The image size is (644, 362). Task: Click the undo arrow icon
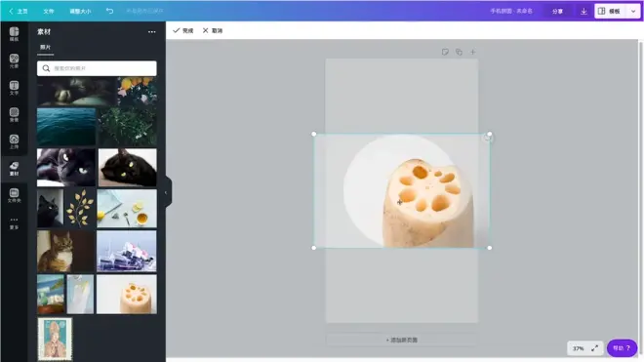coord(109,11)
